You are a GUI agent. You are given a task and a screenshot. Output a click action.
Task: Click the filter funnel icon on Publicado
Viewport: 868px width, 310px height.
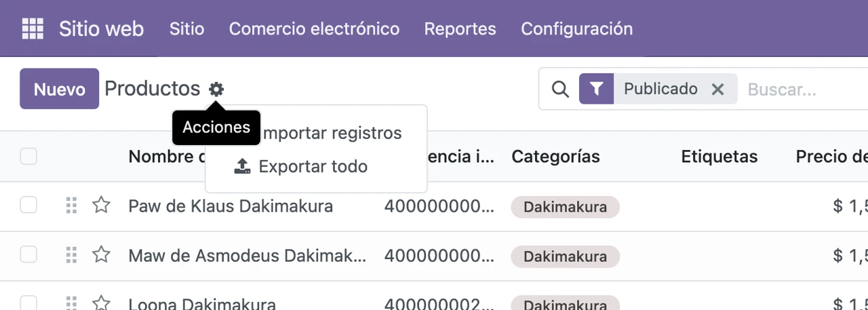596,89
